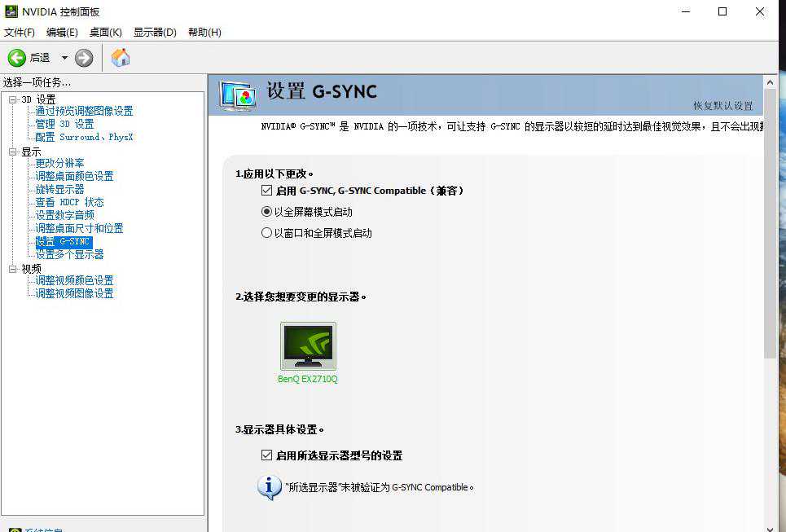
Task: Open 更改分辨率 in the task tree
Action: [x=59, y=163]
